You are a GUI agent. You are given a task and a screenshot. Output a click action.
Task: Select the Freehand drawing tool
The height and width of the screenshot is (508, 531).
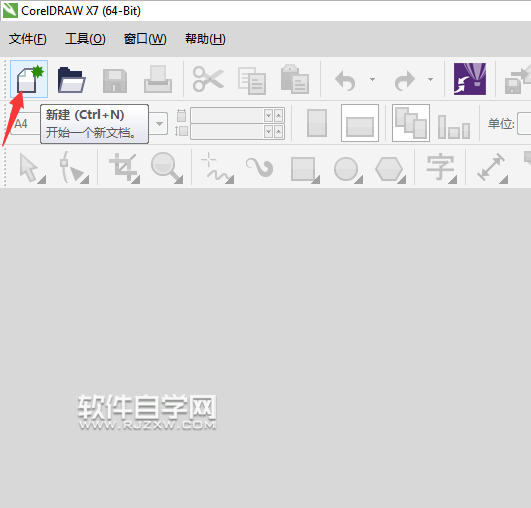(217, 168)
